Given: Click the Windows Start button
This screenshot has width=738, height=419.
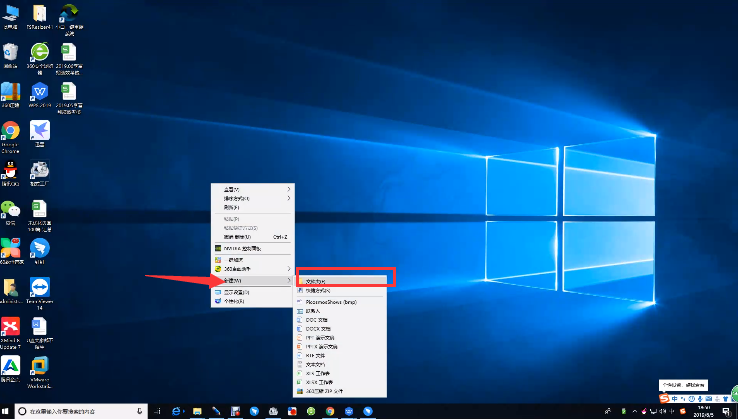Looking at the screenshot, I should pyautogui.click(x=6, y=411).
